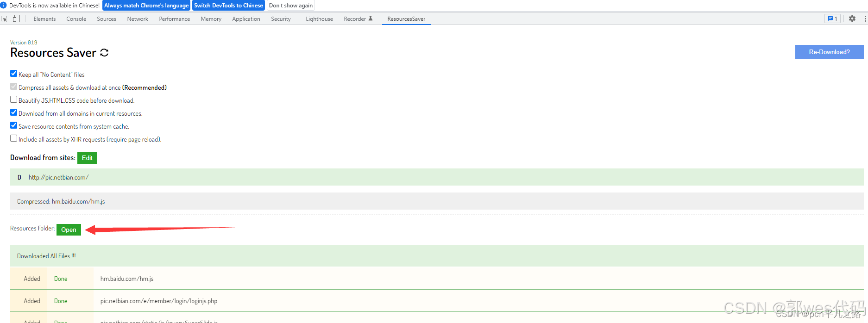Image resolution: width=868 pixels, height=323 pixels.
Task: Open the Network tab
Action: coord(138,19)
